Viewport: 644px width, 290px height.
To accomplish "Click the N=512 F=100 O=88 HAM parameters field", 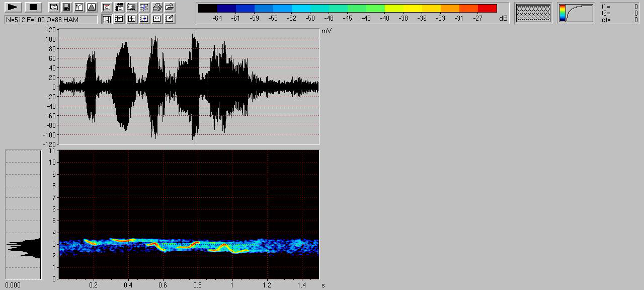I will tap(51, 20).
